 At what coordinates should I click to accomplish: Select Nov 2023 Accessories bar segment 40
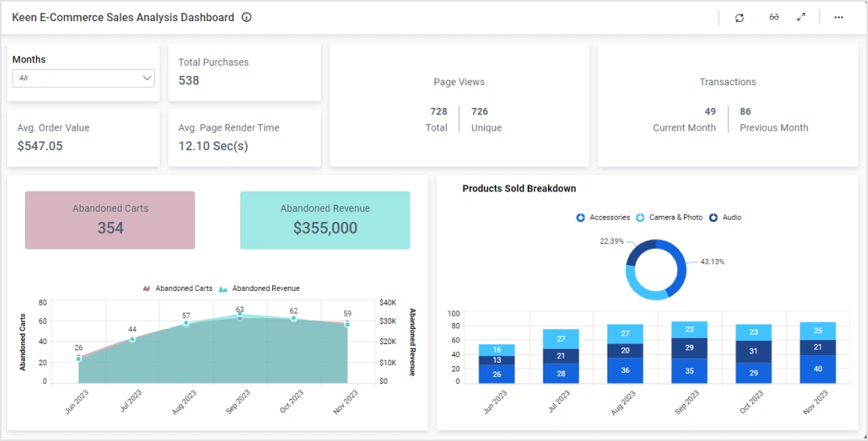[x=817, y=369]
